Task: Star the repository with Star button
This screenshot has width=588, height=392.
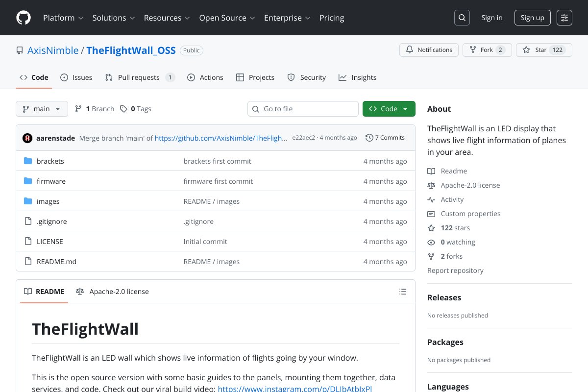Action: tap(544, 50)
